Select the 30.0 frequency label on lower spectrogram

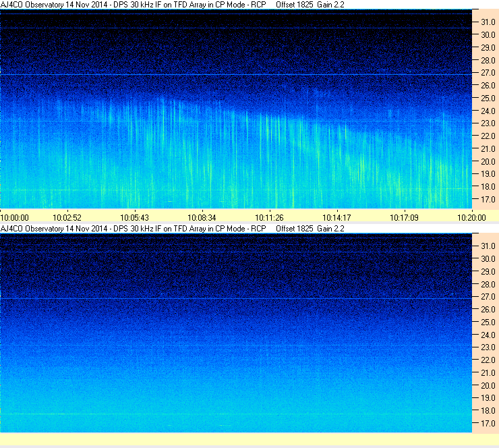pos(488,258)
